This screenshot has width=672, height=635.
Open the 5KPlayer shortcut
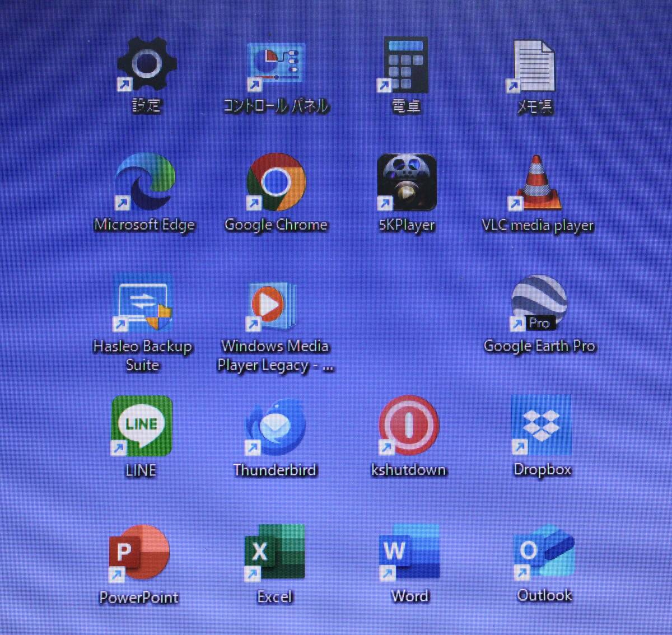click(407, 183)
